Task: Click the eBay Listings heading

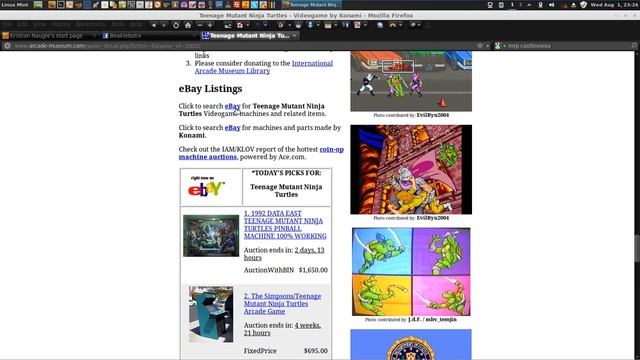Action: coord(210,89)
